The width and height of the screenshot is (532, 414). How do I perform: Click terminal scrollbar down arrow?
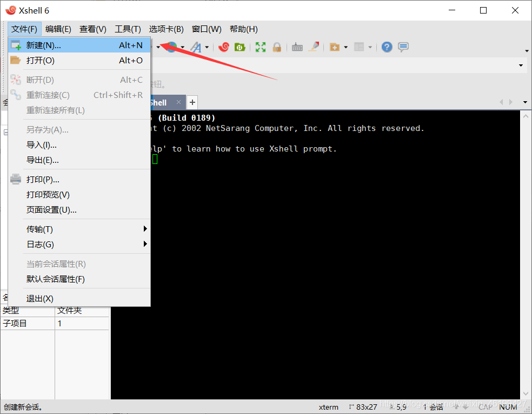[x=526, y=393]
